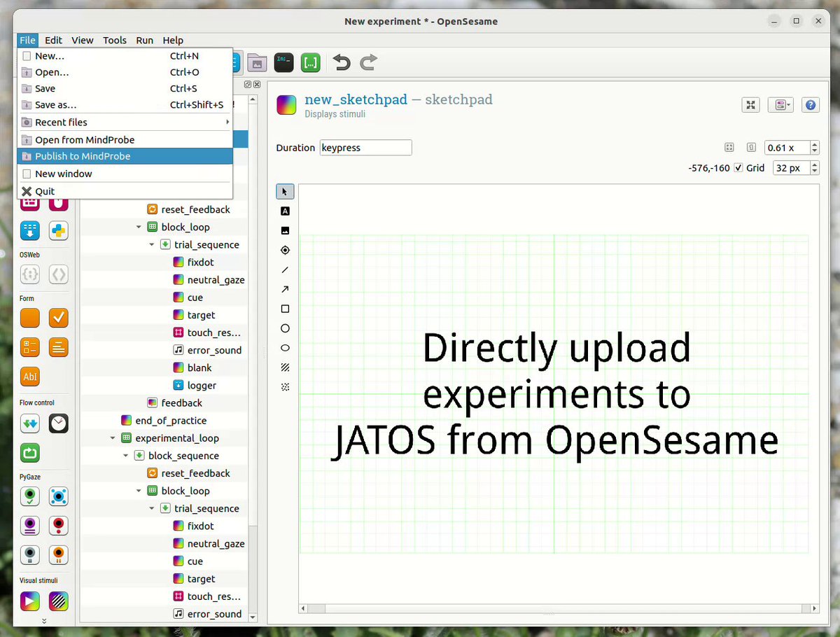
Task: Close the overview panel
Action: [x=257, y=85]
